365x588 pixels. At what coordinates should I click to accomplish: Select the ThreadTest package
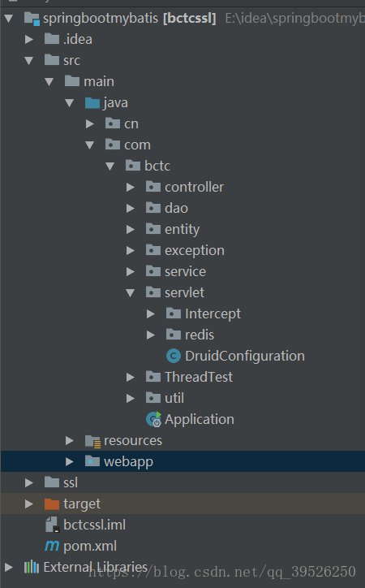(199, 377)
